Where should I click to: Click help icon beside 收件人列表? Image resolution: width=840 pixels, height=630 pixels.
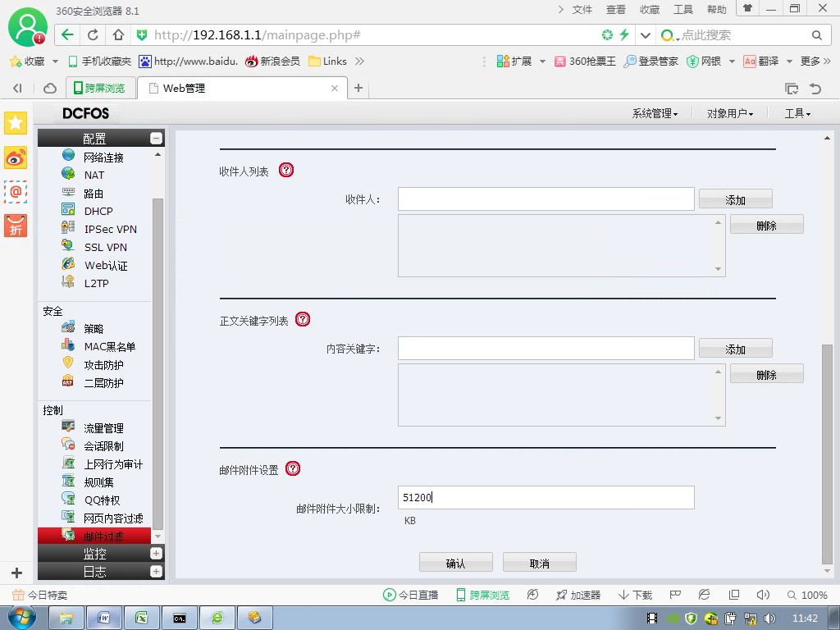click(x=286, y=171)
